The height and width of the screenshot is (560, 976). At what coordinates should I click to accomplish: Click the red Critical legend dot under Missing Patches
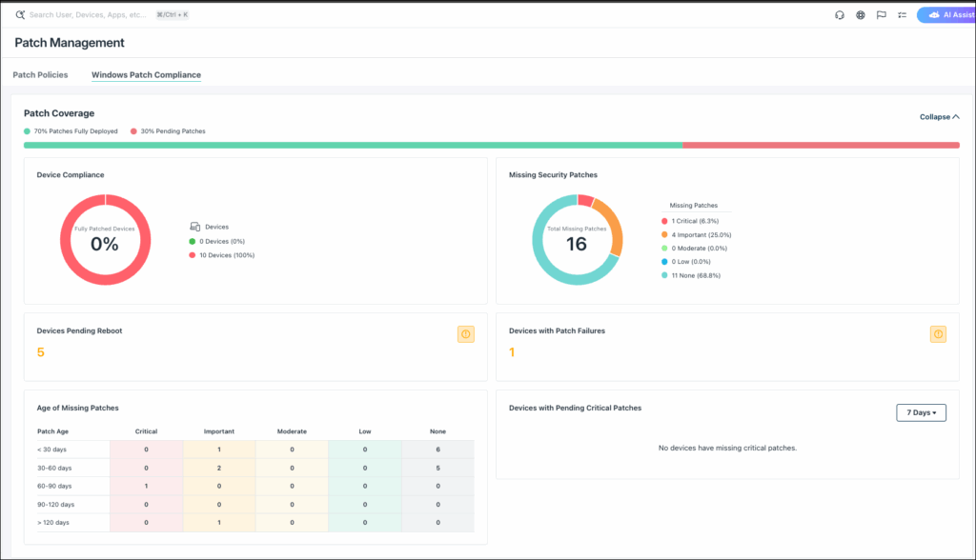[x=664, y=221]
